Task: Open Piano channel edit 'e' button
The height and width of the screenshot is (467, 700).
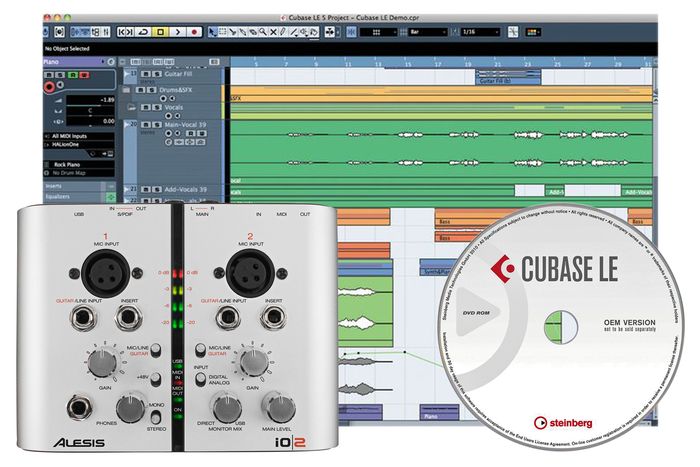Action: point(111,62)
